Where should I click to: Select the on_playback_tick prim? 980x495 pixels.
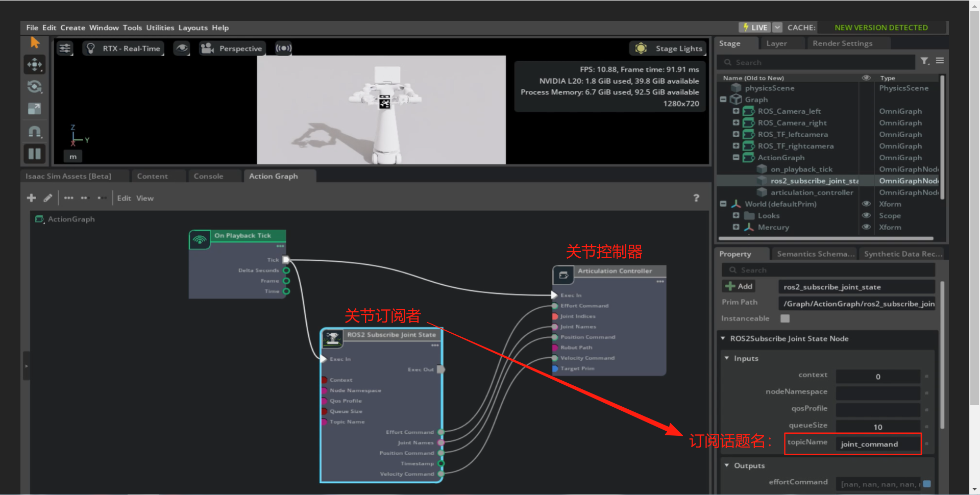[801, 169]
